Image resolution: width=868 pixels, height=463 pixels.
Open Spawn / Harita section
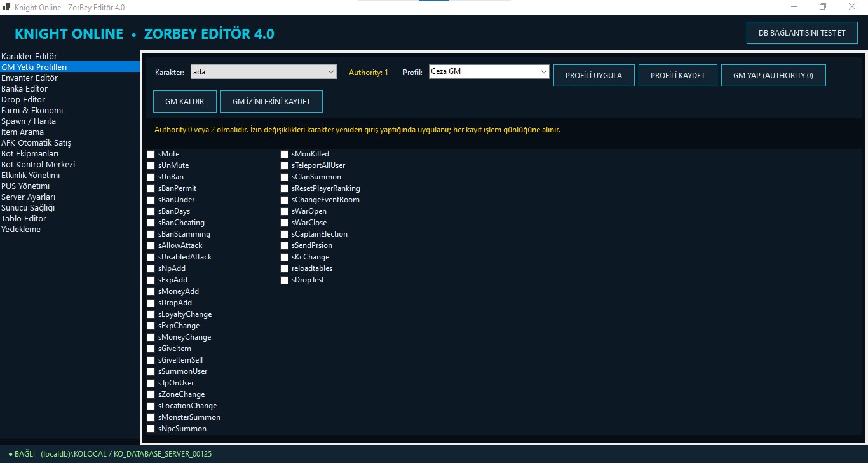tap(70, 121)
